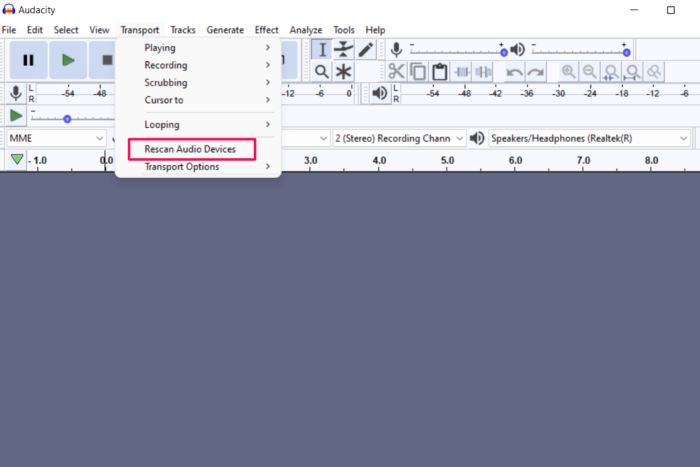Image resolution: width=700 pixels, height=467 pixels.
Task: Click the Cut scissors icon
Action: (396, 71)
